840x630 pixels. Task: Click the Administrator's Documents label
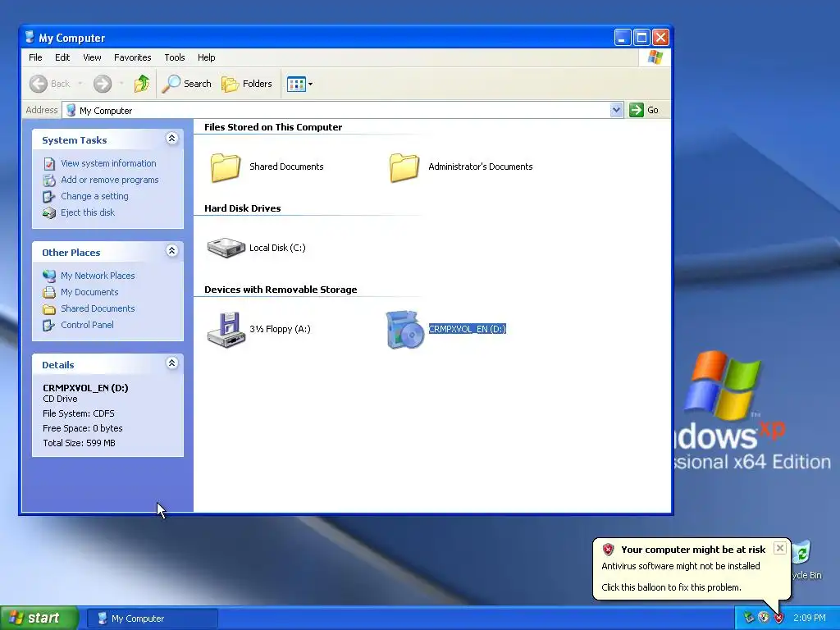tap(481, 167)
